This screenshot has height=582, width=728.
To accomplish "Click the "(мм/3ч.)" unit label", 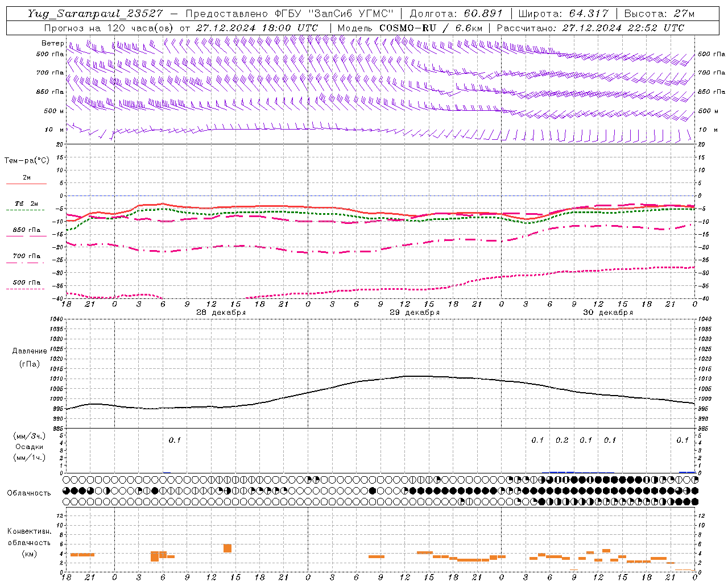I will tap(29, 436).
